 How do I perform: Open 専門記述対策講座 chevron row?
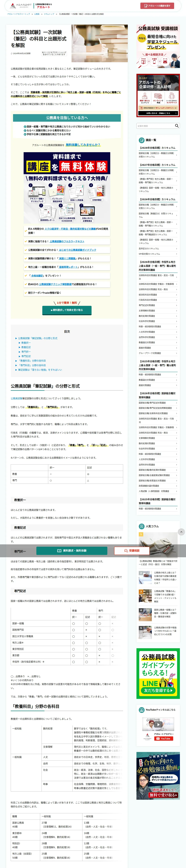click(158, 305)
